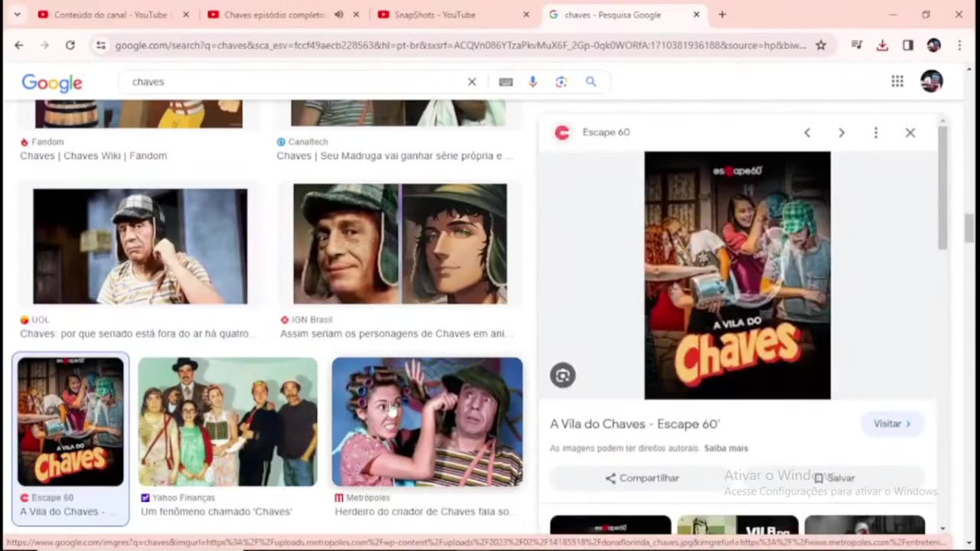Open Chrome profile avatar in toolbar
Viewport: 980px width, 551px height.
click(x=933, y=45)
